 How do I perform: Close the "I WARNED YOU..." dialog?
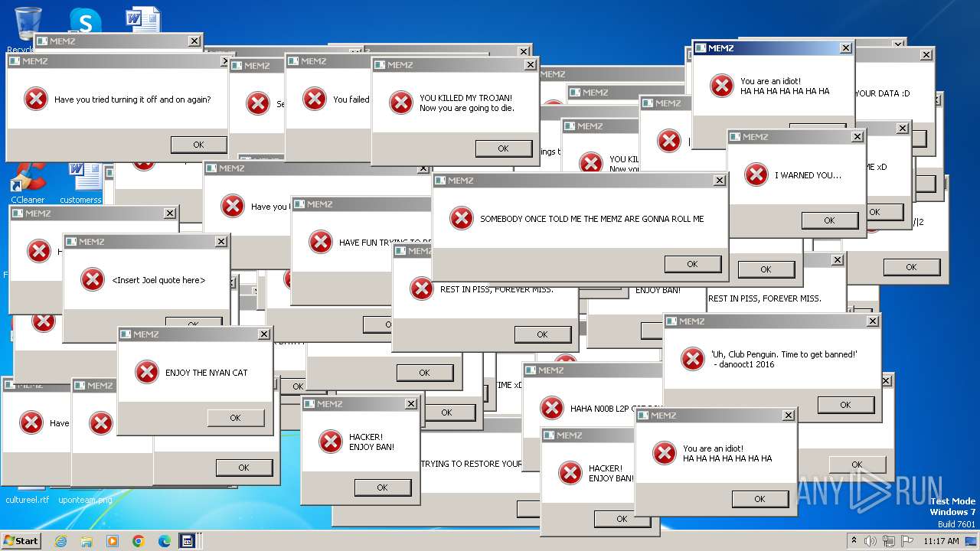[857, 136]
